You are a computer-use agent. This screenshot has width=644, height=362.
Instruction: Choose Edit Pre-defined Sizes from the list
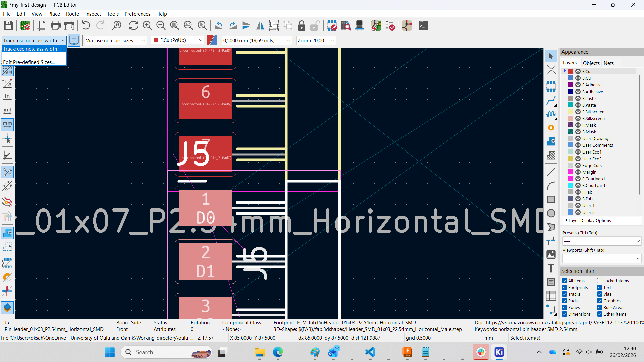29,62
